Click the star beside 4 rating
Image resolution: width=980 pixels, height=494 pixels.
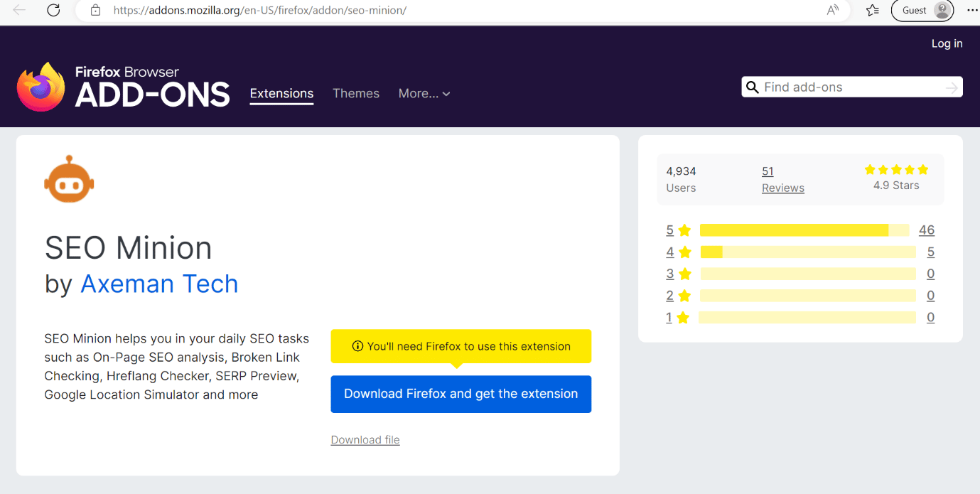click(684, 252)
